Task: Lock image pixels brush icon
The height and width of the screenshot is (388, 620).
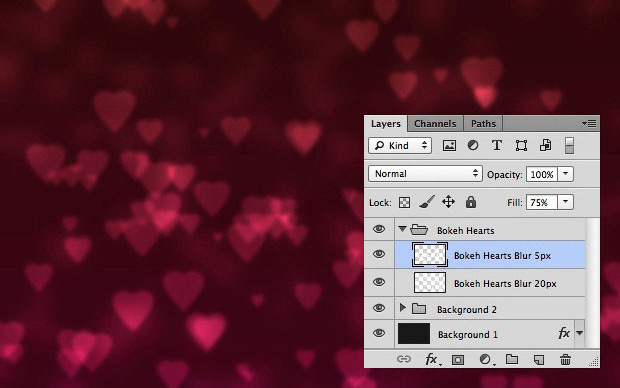Action: point(427,202)
